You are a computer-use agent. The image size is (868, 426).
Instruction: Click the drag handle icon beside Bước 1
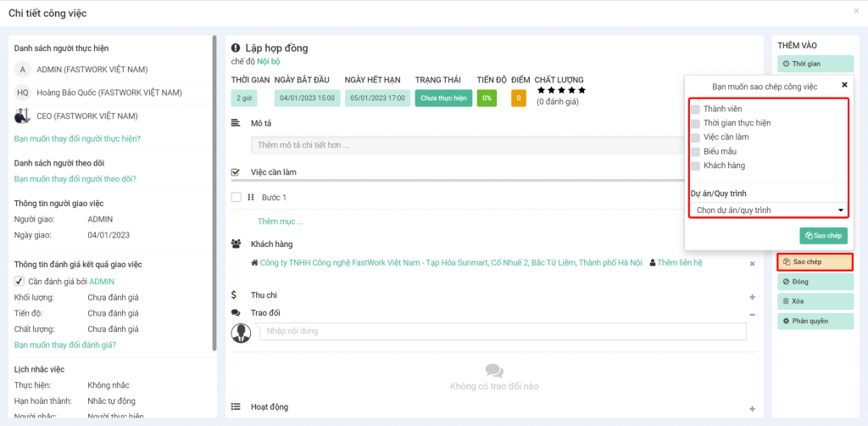(251, 198)
